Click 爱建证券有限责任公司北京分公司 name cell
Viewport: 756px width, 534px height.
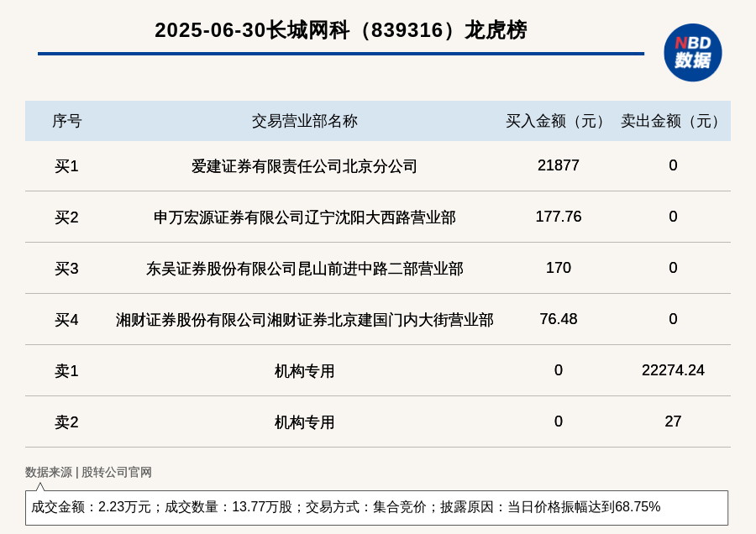(304, 166)
